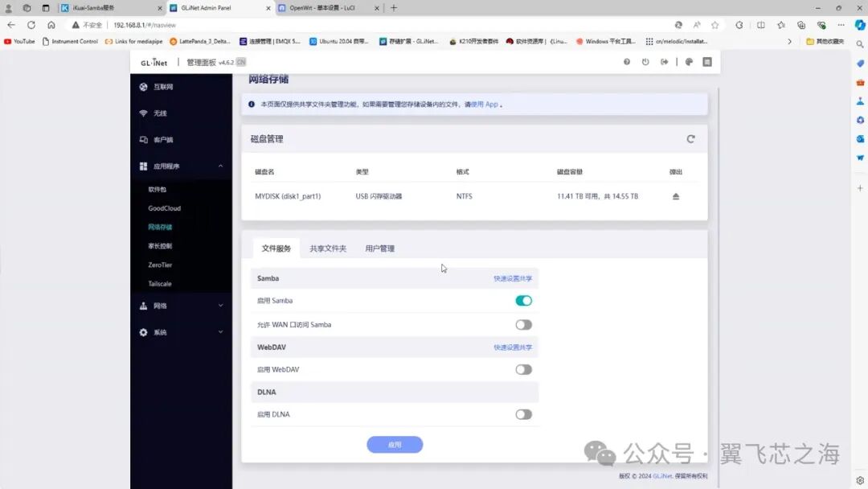Click the browser home button
868x489 pixels.
click(x=51, y=25)
